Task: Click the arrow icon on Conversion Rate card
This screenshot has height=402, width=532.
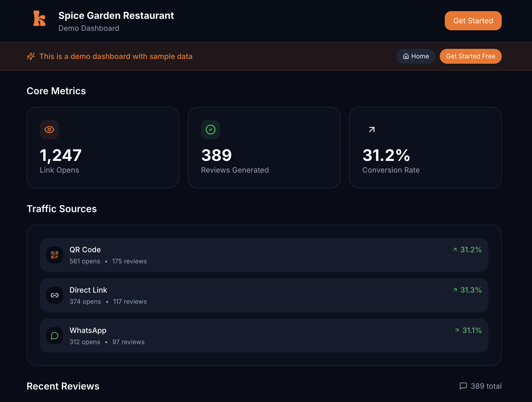Action: click(x=372, y=130)
